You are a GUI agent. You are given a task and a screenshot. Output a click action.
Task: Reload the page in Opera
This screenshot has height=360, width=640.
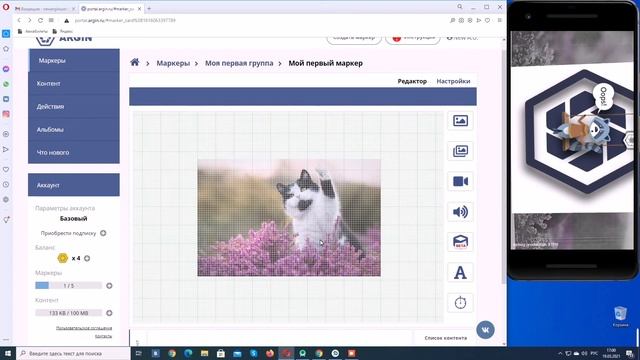pos(40,20)
